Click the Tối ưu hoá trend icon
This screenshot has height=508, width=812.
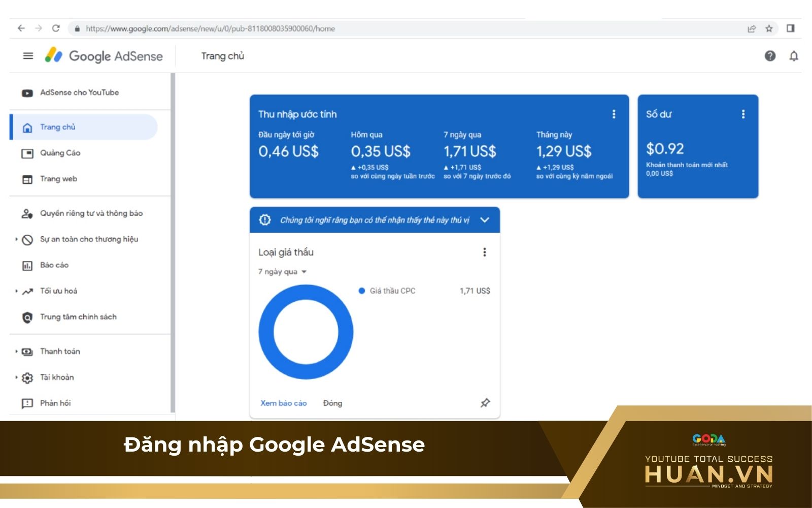point(27,292)
